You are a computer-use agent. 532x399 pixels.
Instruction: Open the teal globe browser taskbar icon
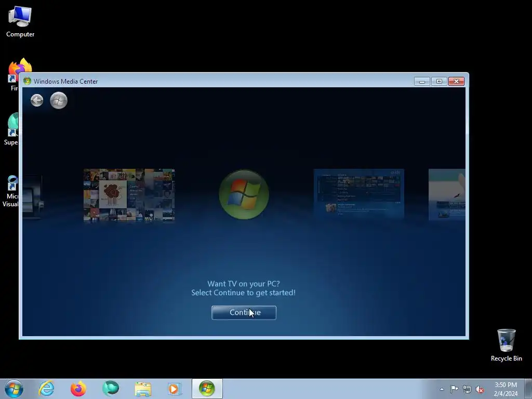click(111, 389)
